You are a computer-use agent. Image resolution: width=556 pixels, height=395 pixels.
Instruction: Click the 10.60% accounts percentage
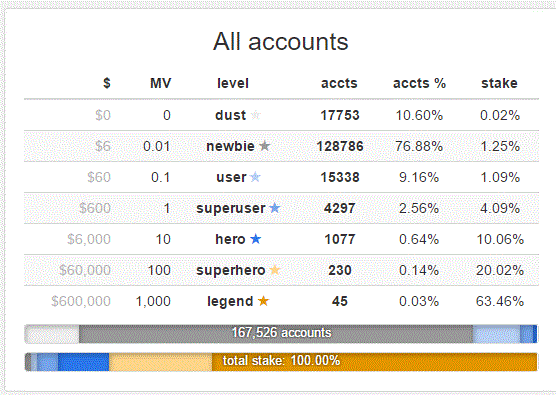point(419,115)
